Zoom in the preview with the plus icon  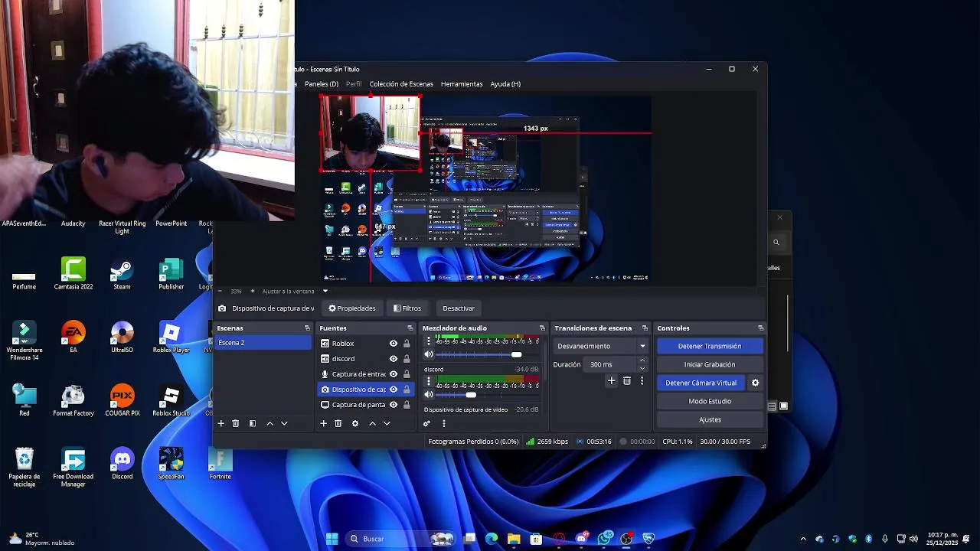tap(252, 291)
